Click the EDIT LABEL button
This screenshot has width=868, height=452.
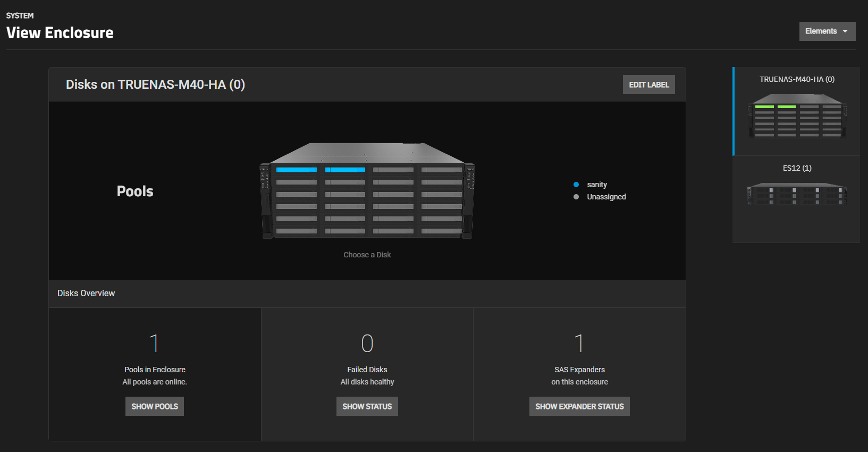(x=648, y=85)
